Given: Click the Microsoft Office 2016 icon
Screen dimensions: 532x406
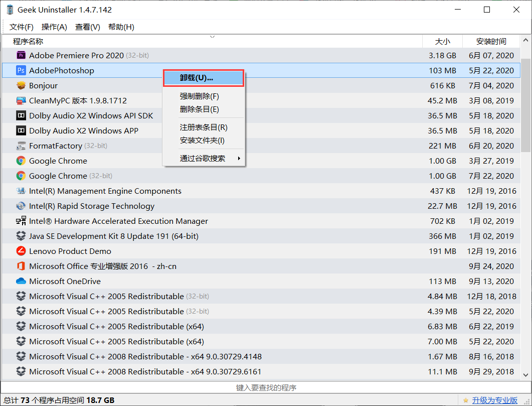Looking at the screenshot, I should 21,266.
